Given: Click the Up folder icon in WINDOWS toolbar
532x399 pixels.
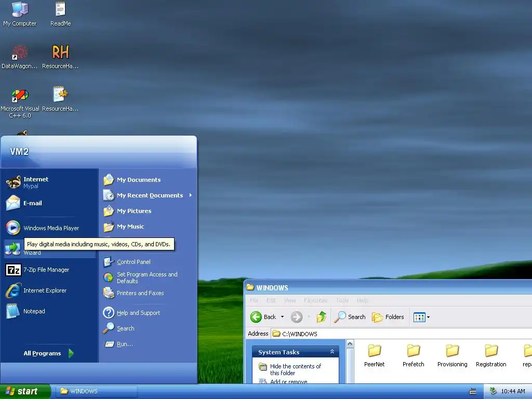Looking at the screenshot, I should (x=321, y=317).
